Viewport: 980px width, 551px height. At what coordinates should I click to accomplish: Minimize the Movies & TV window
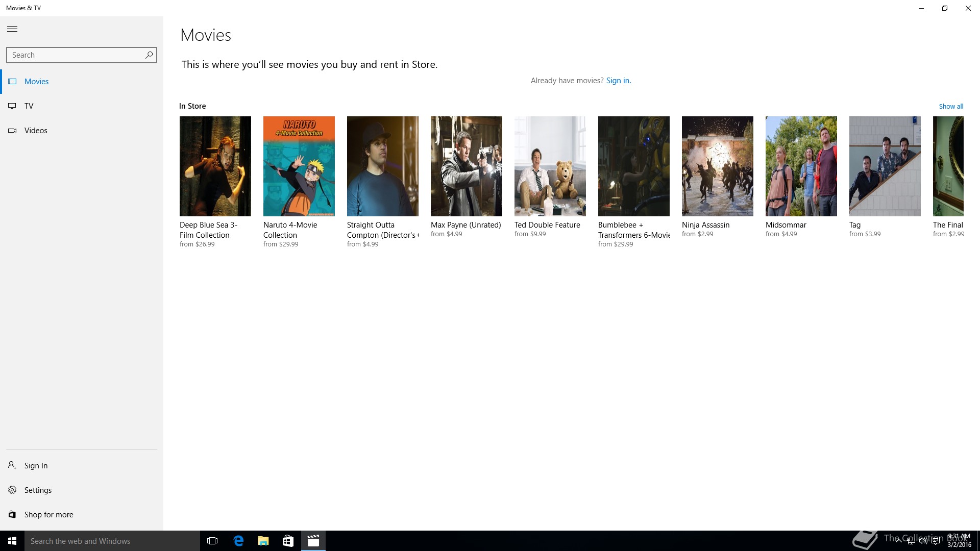921,8
